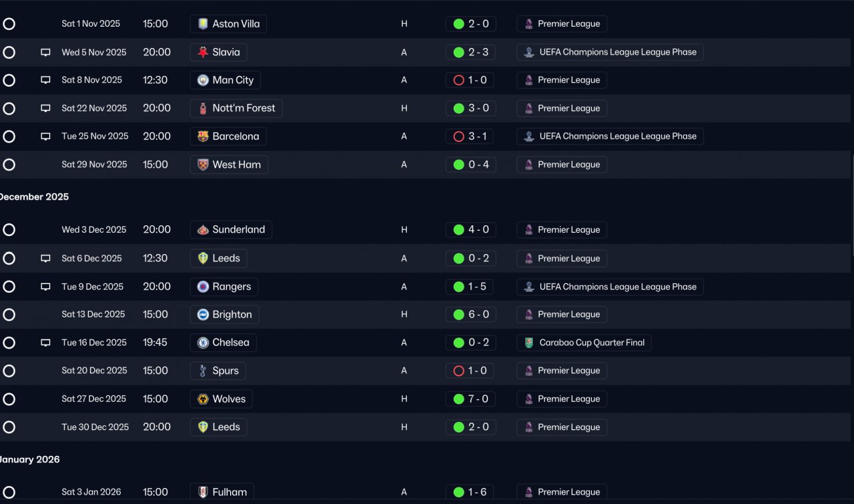Select the radio circle for Brighton fixture
Screen dimensions: 854x504
click(9, 315)
